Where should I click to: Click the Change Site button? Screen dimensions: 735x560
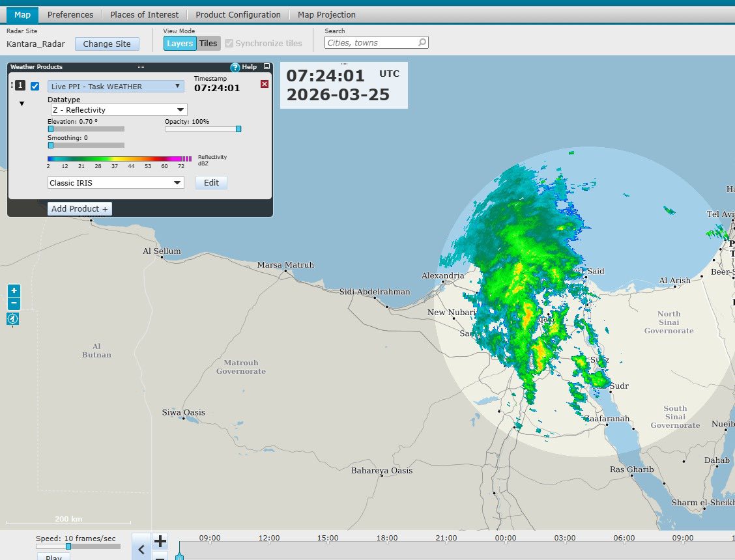coord(107,44)
